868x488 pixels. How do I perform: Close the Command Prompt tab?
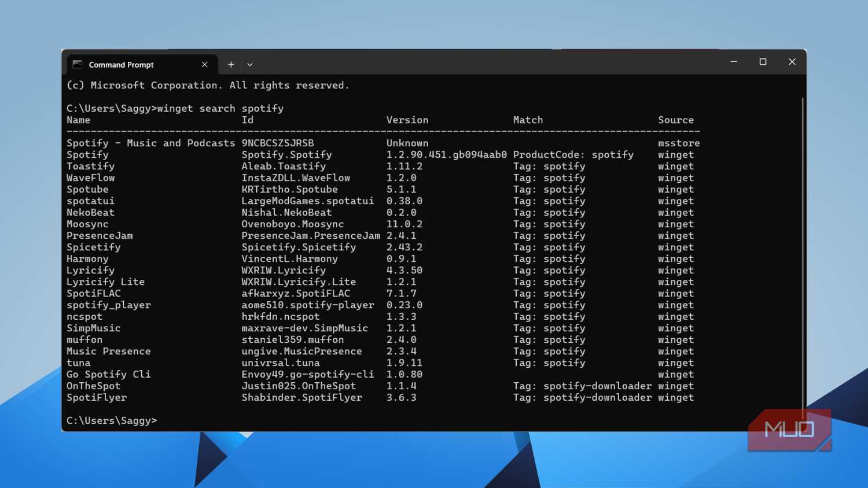204,65
